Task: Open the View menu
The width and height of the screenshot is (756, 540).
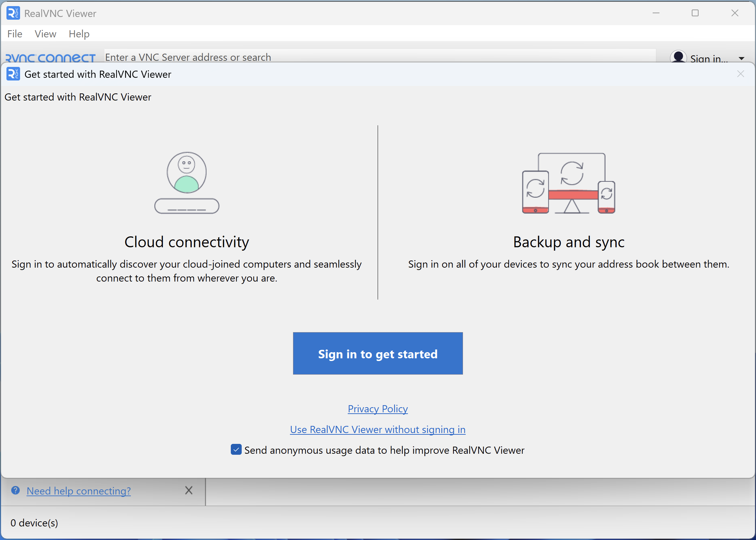Action: [x=45, y=34]
